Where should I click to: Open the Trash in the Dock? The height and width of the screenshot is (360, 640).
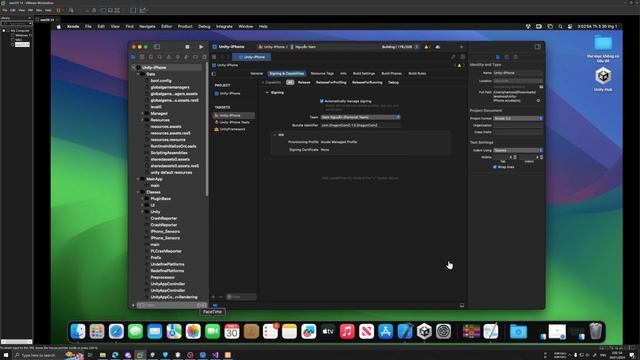coord(596,331)
